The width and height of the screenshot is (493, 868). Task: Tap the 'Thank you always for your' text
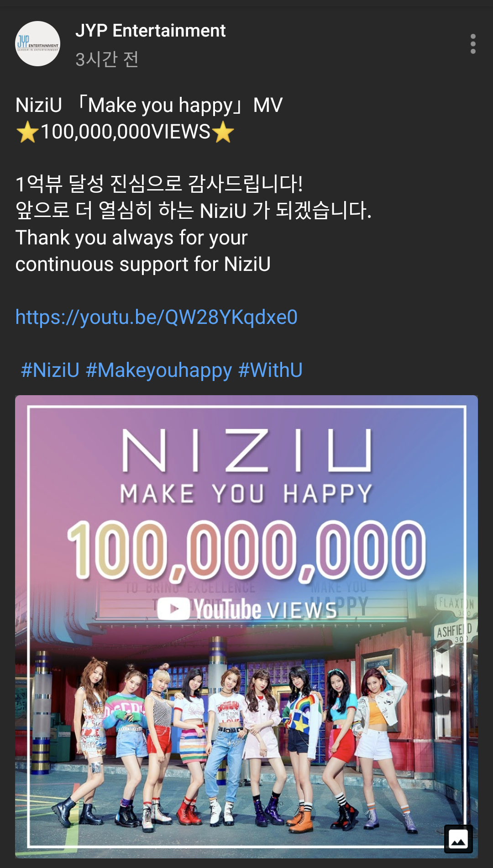(x=131, y=238)
